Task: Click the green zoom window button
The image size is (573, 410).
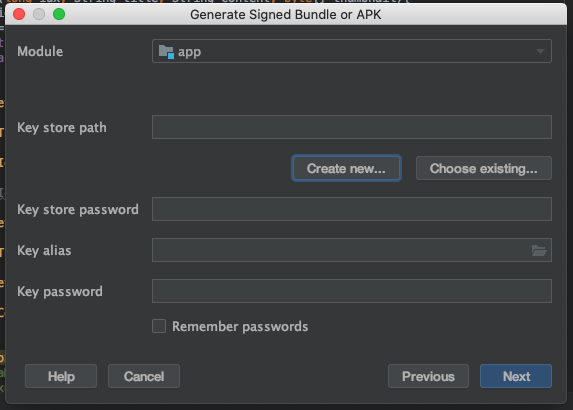Action: click(x=59, y=14)
